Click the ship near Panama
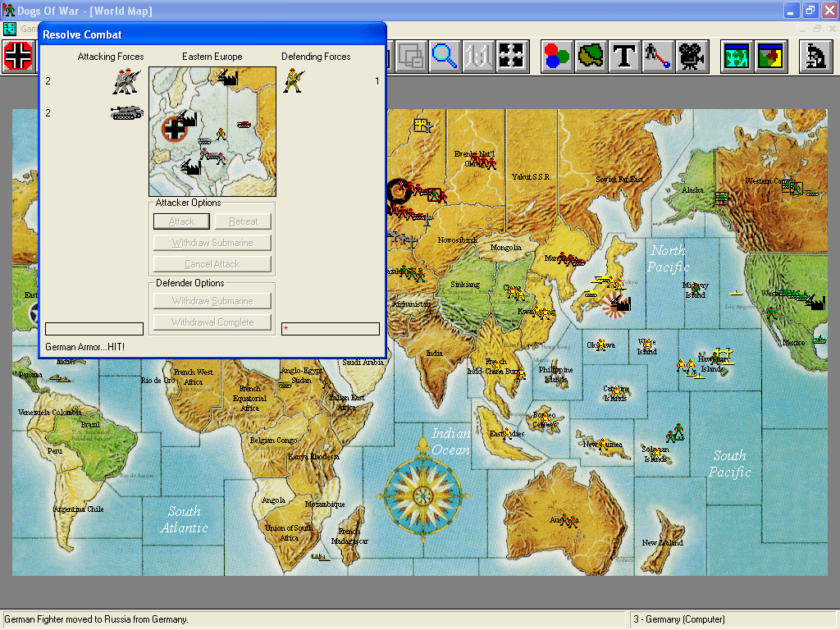 tap(59, 377)
